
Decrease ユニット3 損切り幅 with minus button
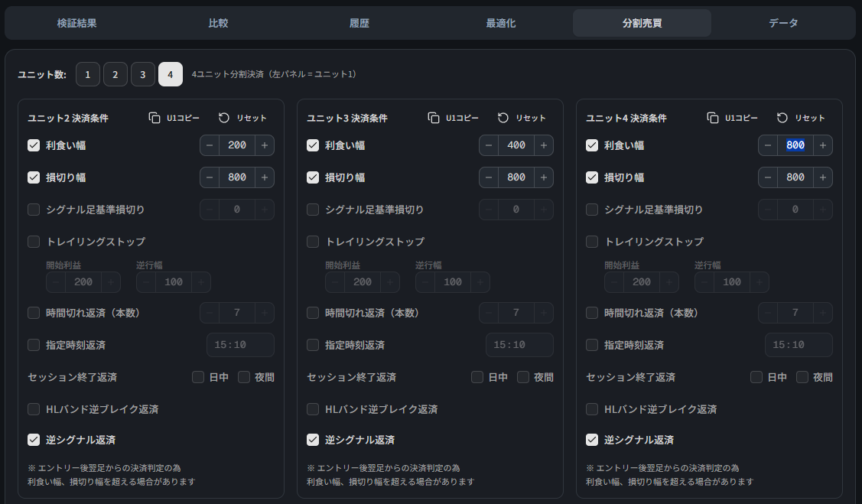click(489, 177)
